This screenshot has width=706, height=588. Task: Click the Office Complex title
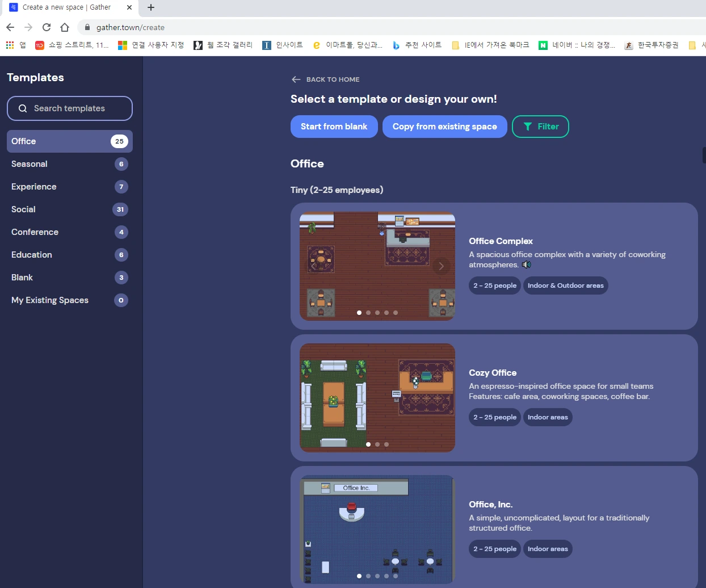tap(501, 241)
